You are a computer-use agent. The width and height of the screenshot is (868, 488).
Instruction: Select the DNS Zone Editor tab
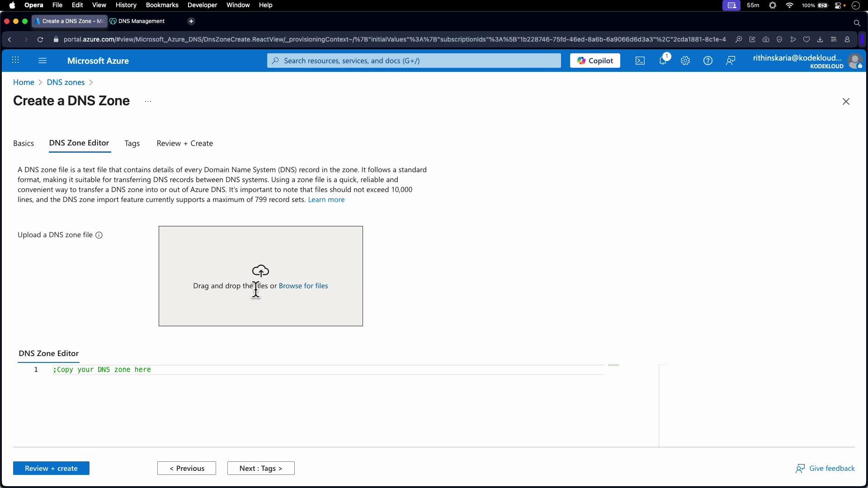[79, 143]
